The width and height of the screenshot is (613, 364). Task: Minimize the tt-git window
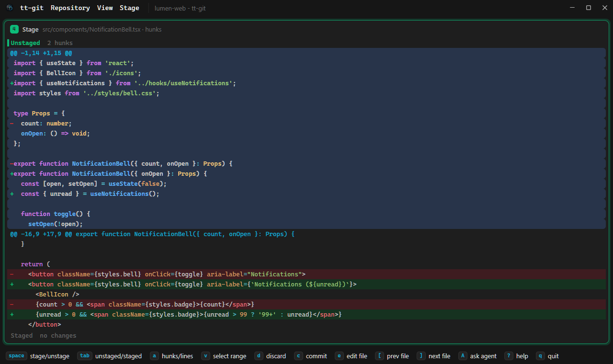click(573, 8)
